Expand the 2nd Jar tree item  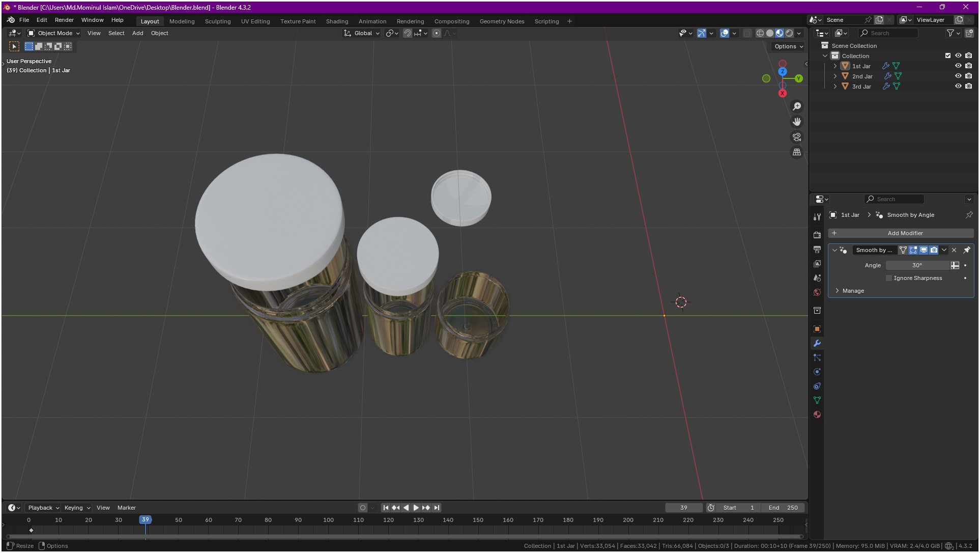click(835, 76)
